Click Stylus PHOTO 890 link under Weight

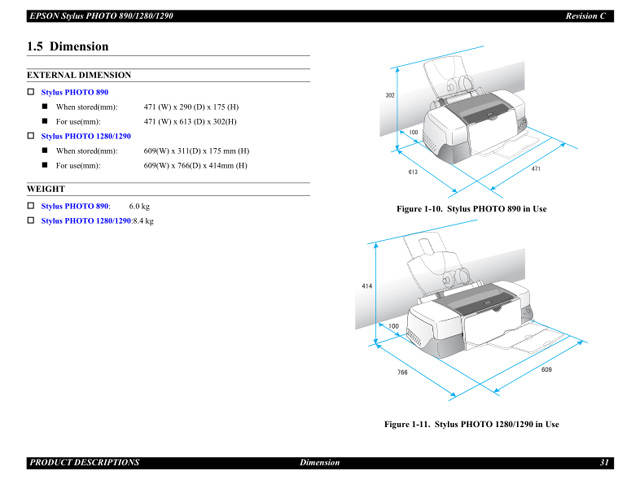(x=74, y=207)
